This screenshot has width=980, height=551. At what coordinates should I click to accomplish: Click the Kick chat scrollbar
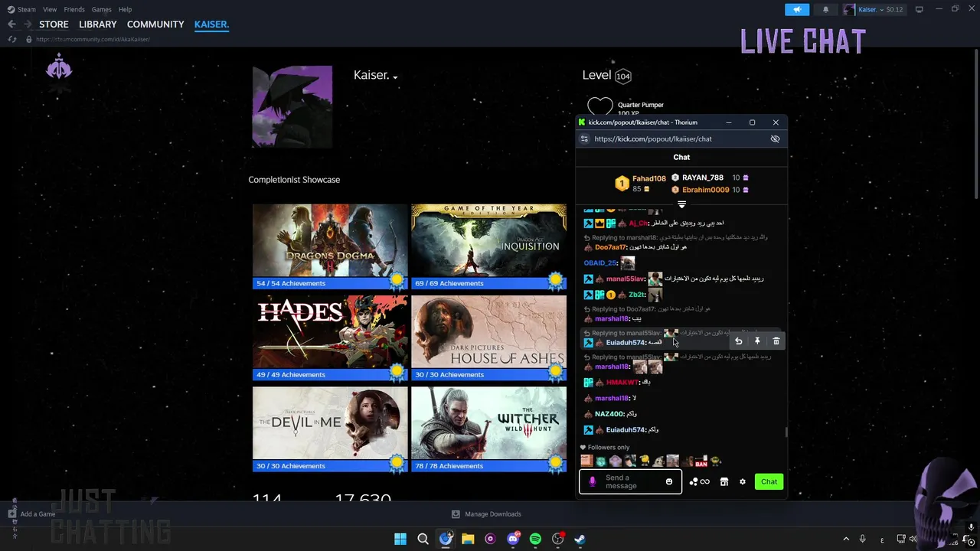[786, 432]
